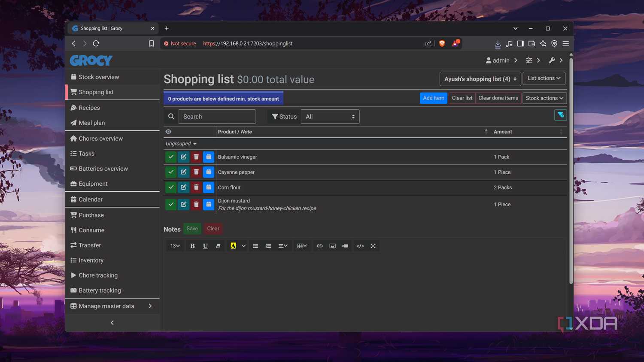Mark Corn flour as done
The height and width of the screenshot is (362, 644).
pos(171,187)
